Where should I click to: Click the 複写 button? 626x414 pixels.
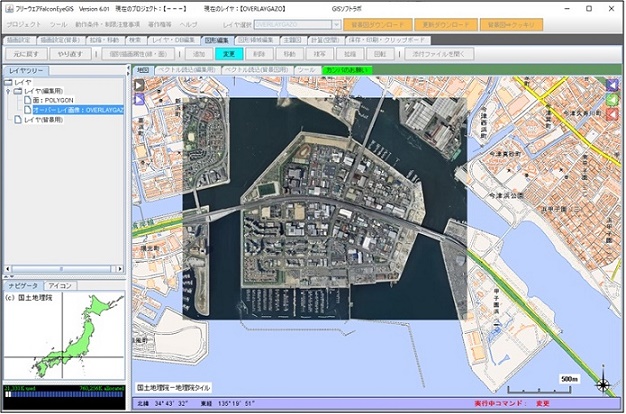319,54
